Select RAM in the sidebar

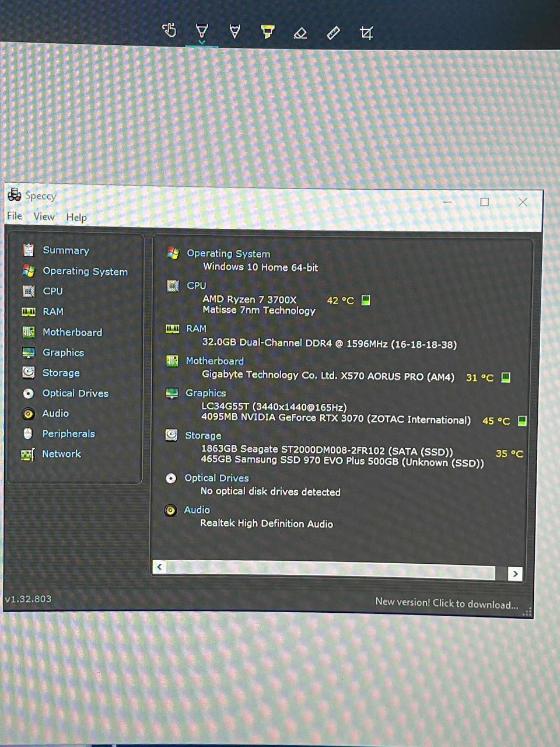pos(53,312)
